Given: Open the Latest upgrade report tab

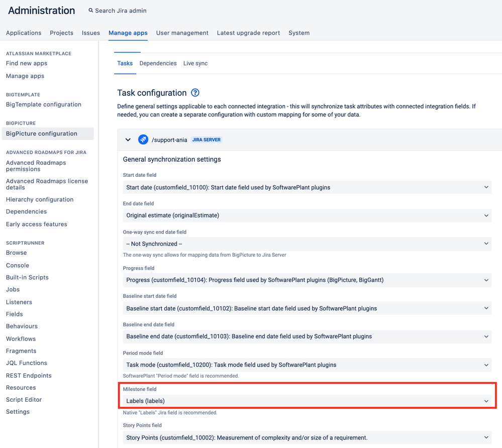Looking at the screenshot, I should pyautogui.click(x=248, y=33).
